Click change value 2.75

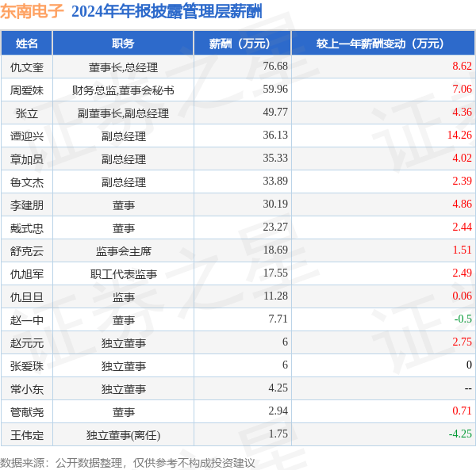[x=462, y=342]
